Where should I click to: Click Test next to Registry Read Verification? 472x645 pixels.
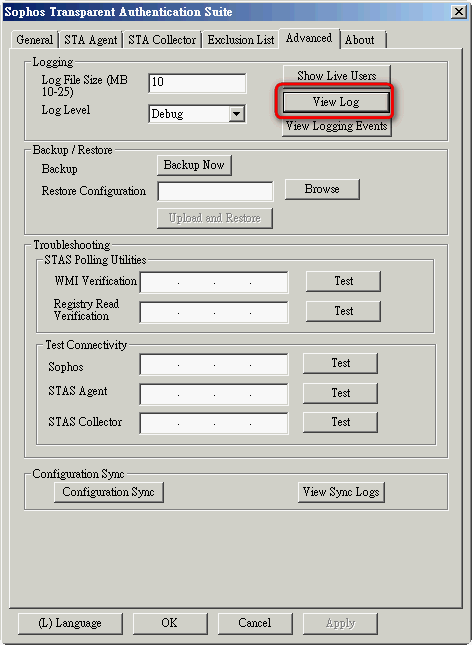click(x=343, y=311)
